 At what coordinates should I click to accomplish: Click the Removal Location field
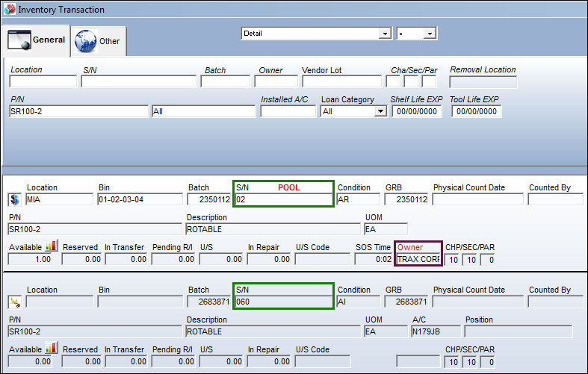pos(483,82)
